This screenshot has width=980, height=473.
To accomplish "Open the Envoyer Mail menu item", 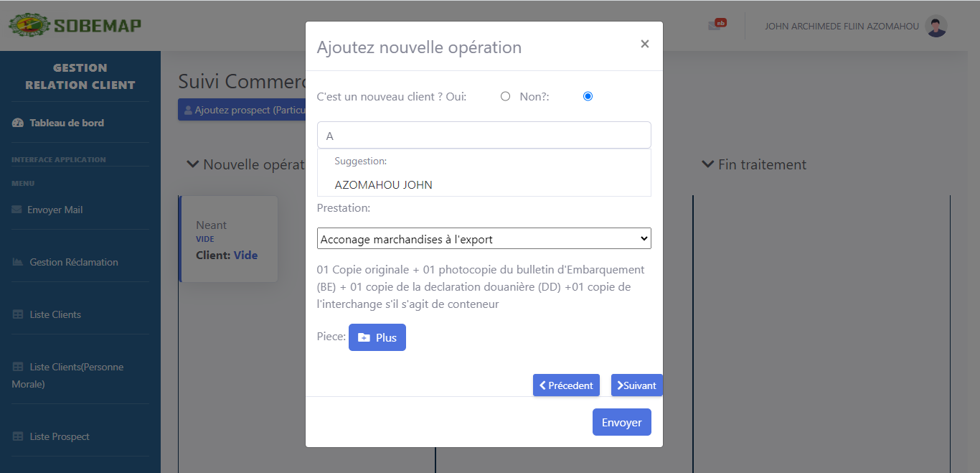I will click(55, 210).
